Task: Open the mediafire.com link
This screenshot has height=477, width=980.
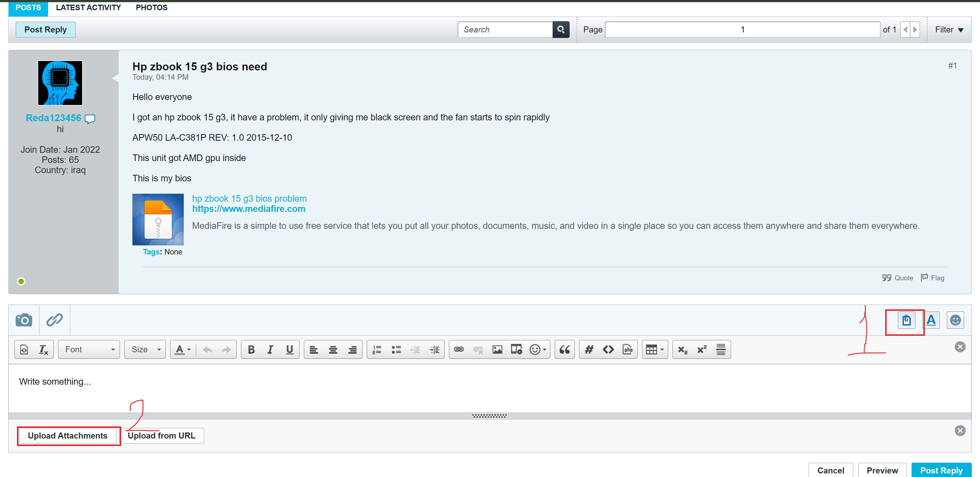Action: (248, 209)
